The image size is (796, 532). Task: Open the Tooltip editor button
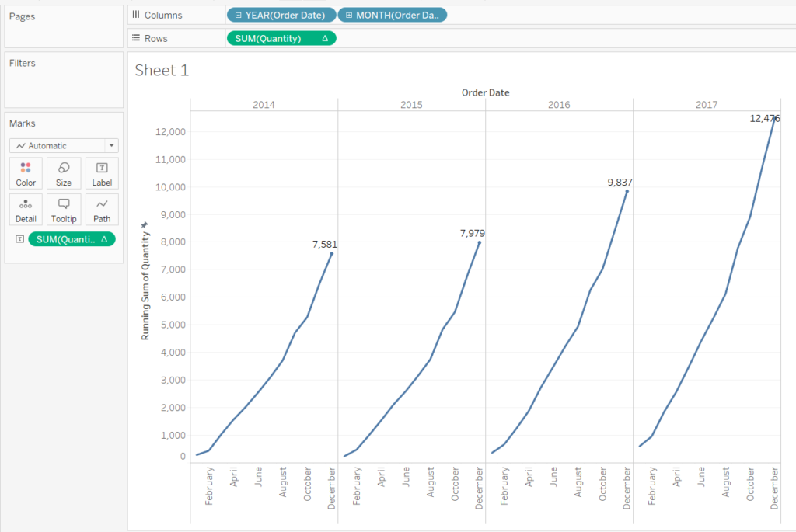point(64,210)
